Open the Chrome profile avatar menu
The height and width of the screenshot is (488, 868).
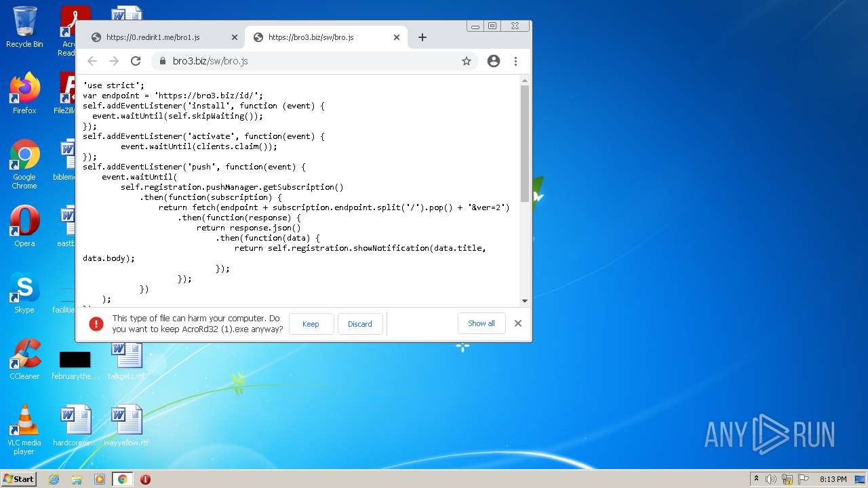click(x=494, y=61)
